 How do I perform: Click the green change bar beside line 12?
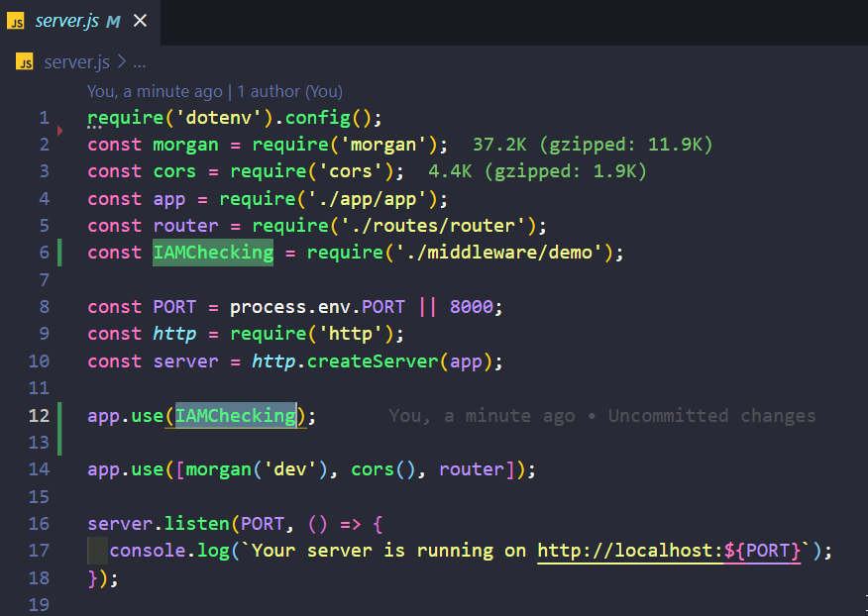click(59, 416)
